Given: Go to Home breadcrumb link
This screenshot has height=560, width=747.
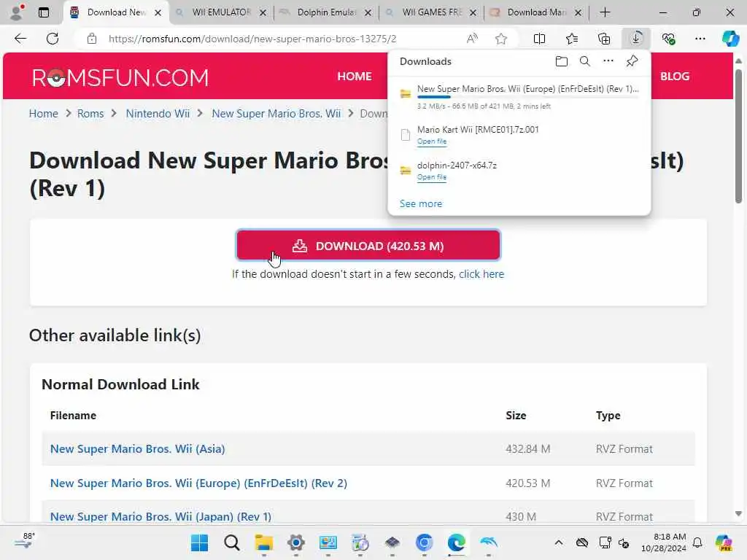Looking at the screenshot, I should (43, 114).
